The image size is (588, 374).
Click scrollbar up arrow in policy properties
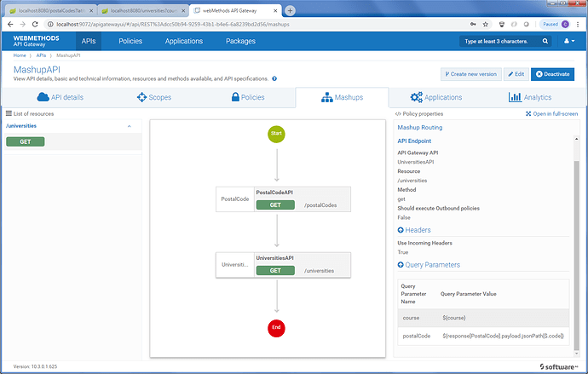[577, 139]
